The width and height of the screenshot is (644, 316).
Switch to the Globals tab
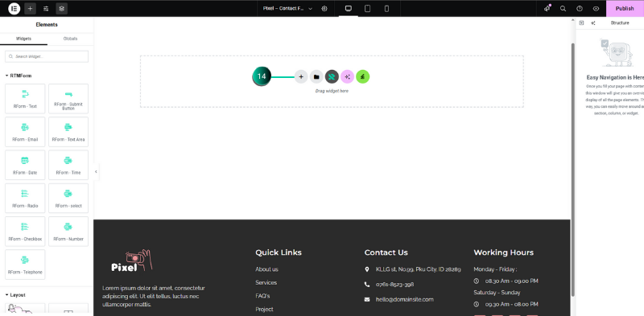[x=70, y=39]
